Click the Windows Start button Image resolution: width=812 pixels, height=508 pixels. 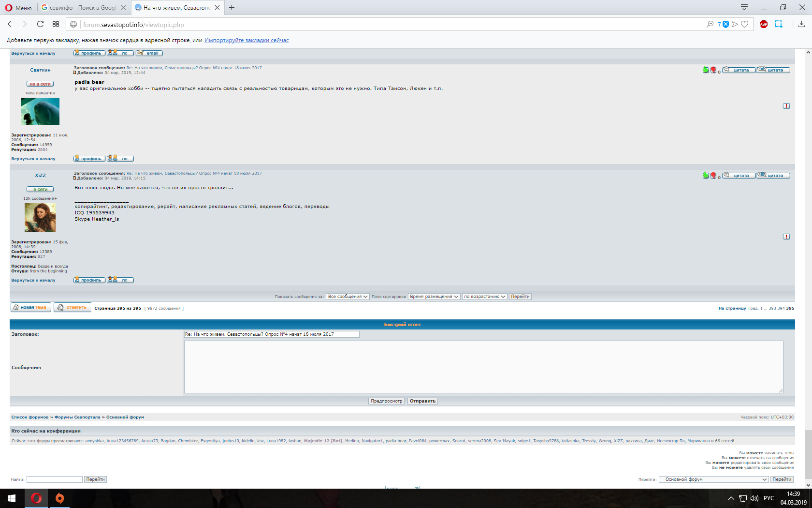coord(12,498)
